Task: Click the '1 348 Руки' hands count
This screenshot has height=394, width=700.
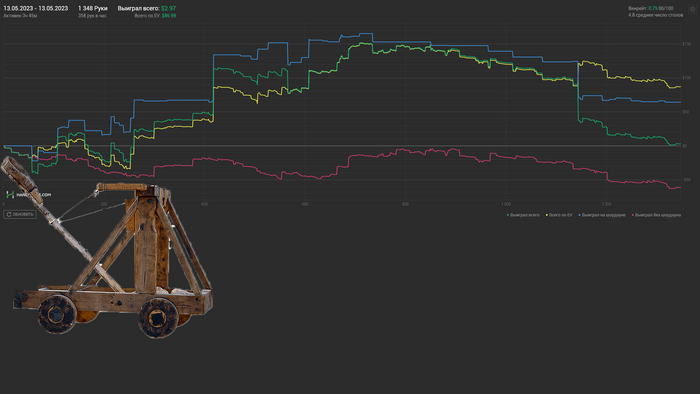Action: 92,8
